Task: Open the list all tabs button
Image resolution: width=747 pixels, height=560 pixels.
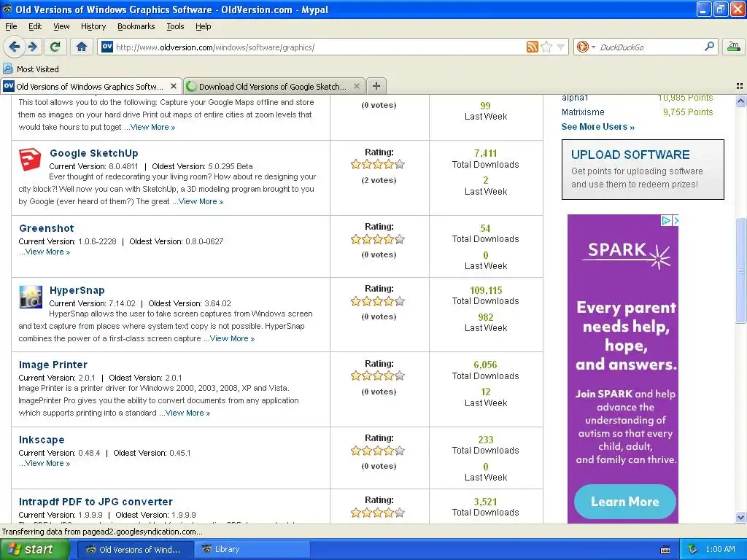Action: (x=740, y=86)
